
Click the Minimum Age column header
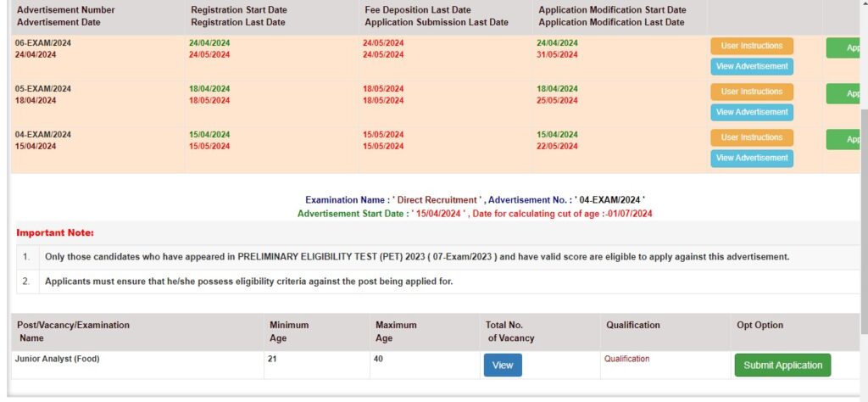click(289, 332)
